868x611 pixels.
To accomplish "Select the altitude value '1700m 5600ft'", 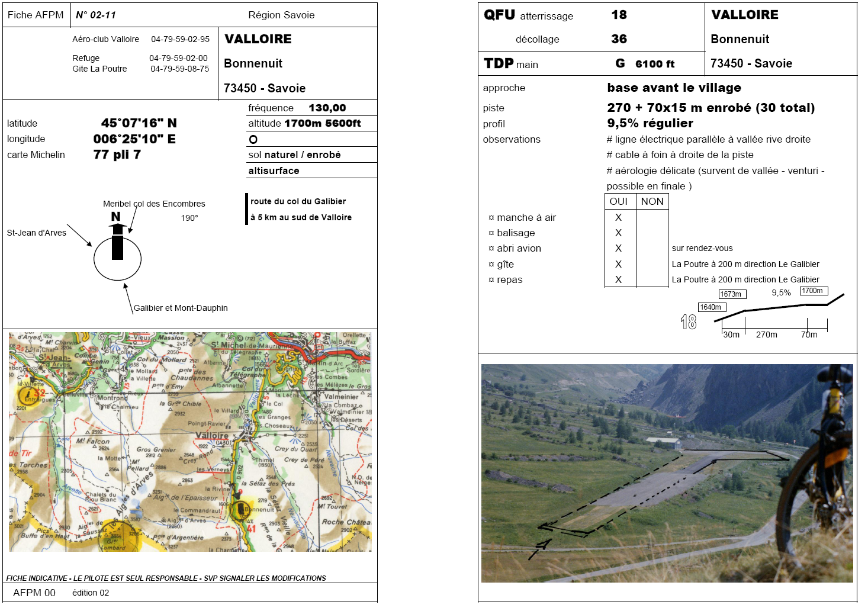I will (323, 123).
